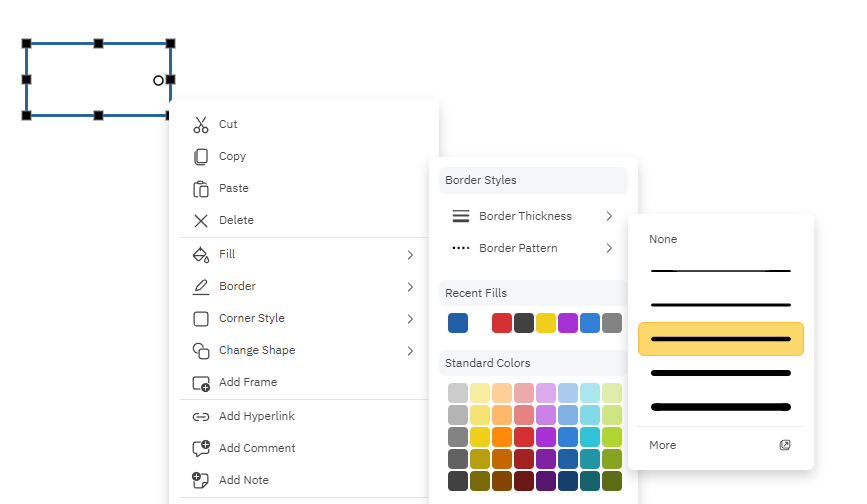867x504 pixels.
Task: Click the Paste clipboard icon
Action: pos(201,189)
